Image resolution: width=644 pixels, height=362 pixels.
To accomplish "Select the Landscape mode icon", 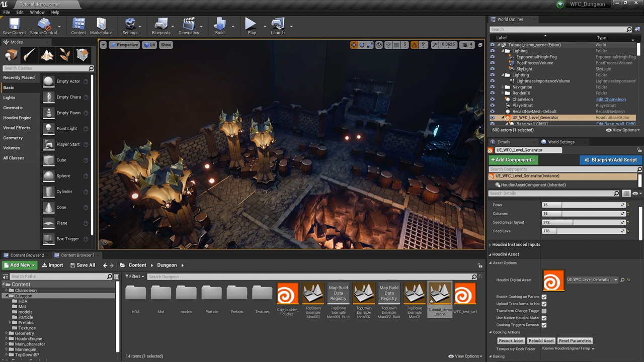I will point(47,55).
